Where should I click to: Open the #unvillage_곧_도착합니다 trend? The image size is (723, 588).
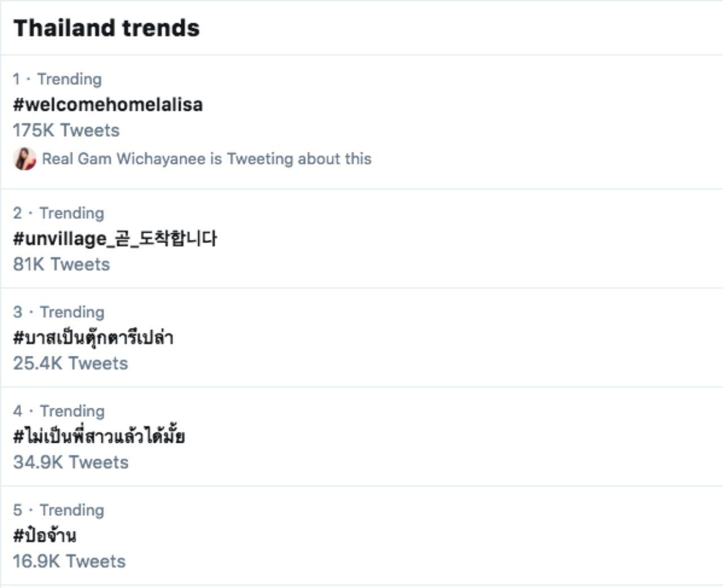pos(115,238)
